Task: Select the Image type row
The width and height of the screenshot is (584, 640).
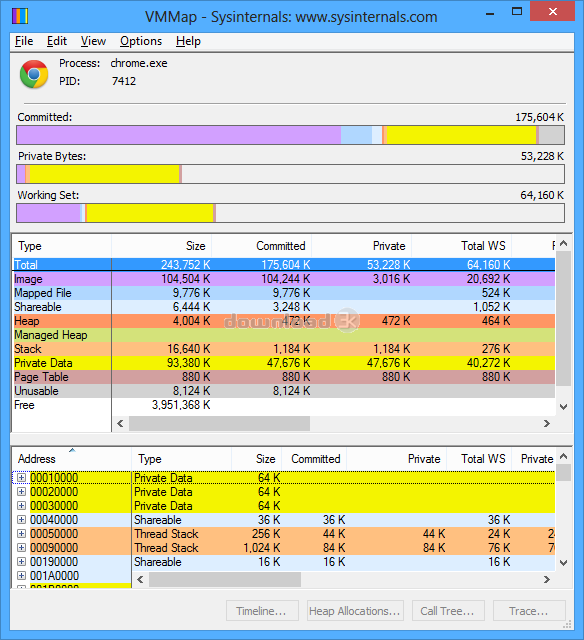Action: [284, 279]
